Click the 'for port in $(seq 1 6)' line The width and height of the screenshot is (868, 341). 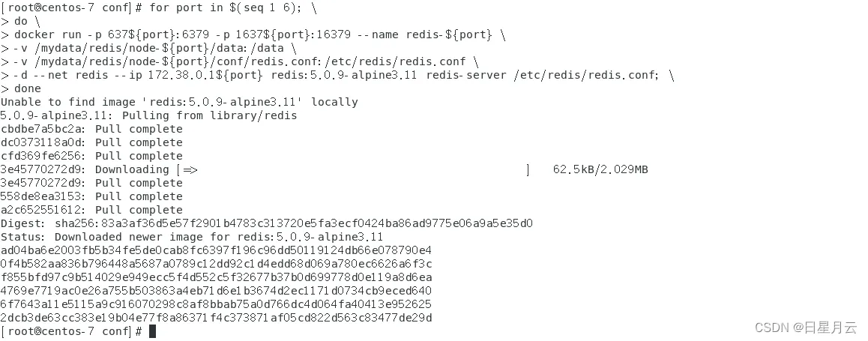click(225, 7)
